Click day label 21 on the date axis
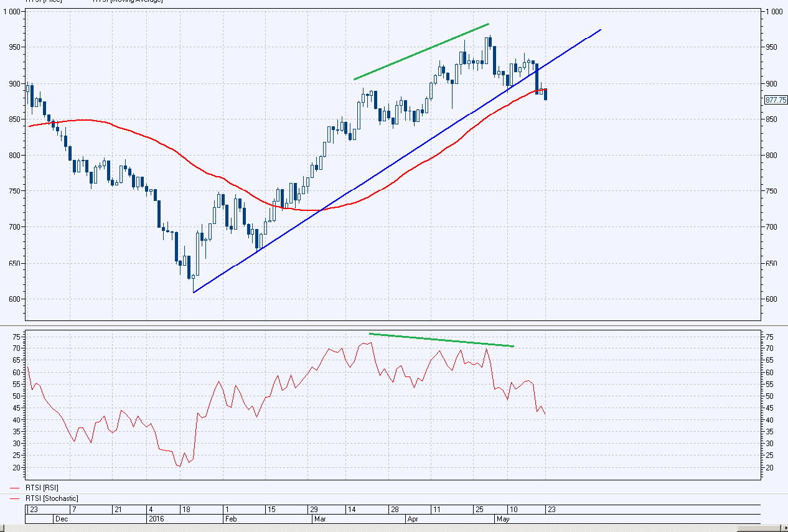The height and width of the screenshot is (532, 788). click(118, 510)
